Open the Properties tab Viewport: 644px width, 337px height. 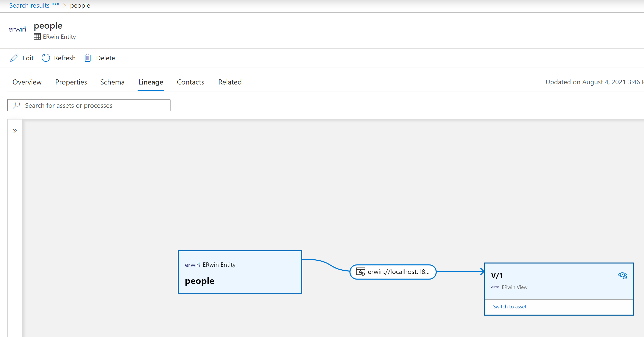pos(71,82)
